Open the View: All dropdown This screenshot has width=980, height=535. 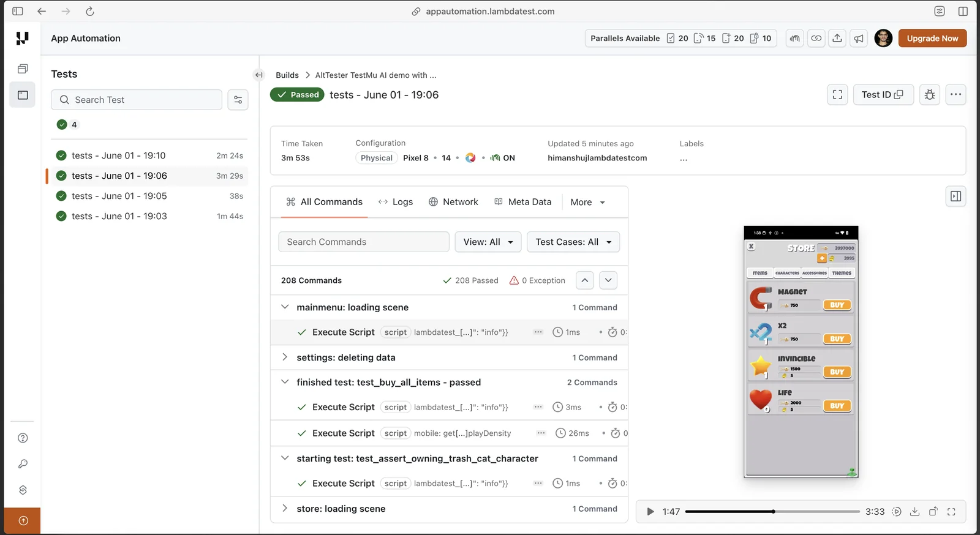(x=488, y=242)
